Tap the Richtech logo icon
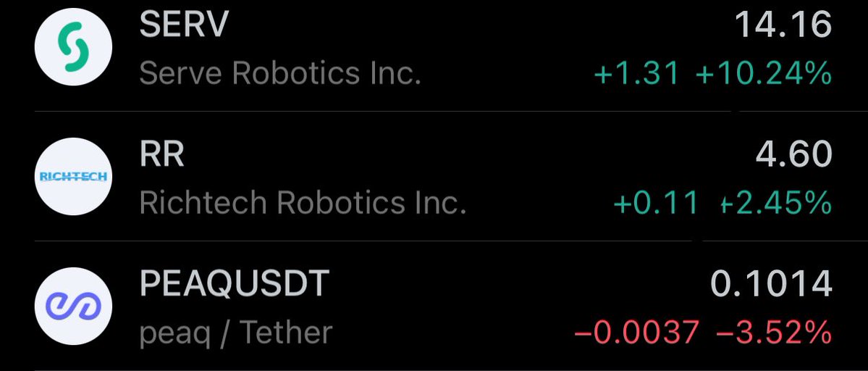Image resolution: width=868 pixels, height=371 pixels. coord(73,177)
